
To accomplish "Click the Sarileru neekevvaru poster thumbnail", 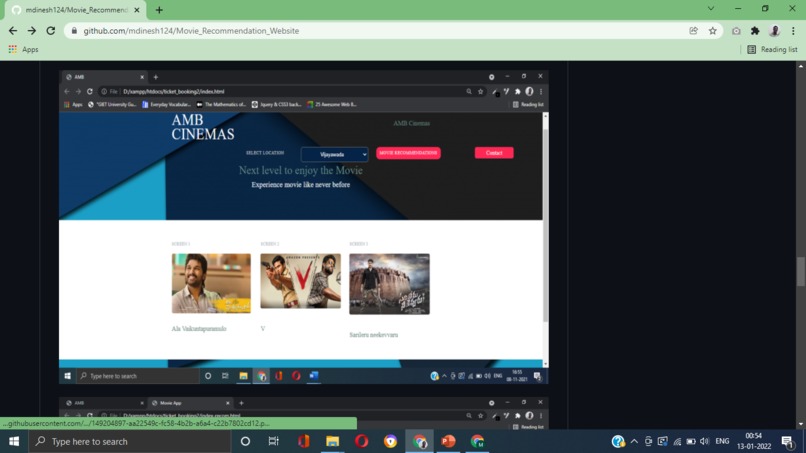I will tap(389, 284).
